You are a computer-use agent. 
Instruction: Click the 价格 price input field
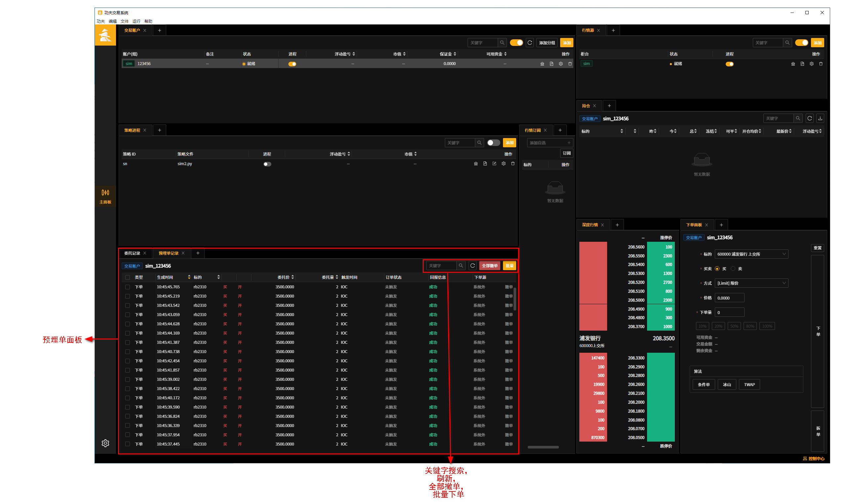pos(730,298)
